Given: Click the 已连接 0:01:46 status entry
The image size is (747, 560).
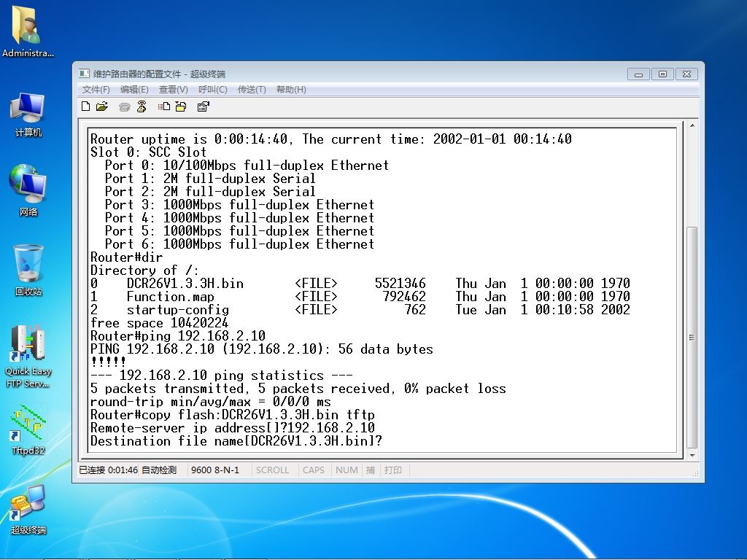Looking at the screenshot, I should 108,470.
